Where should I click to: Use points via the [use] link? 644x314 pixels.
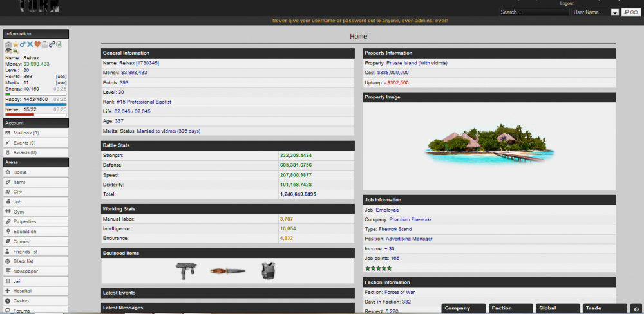pyautogui.click(x=61, y=77)
